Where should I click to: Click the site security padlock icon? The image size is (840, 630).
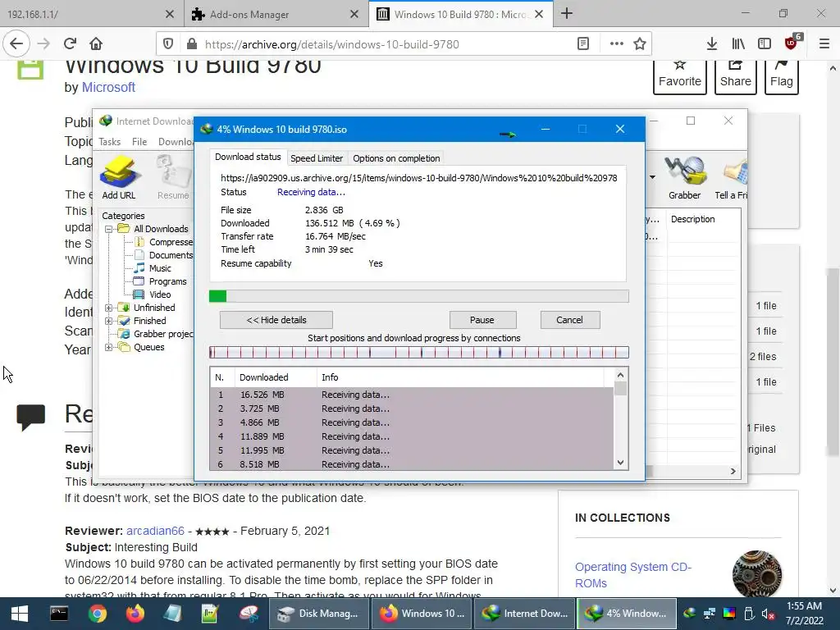192,44
